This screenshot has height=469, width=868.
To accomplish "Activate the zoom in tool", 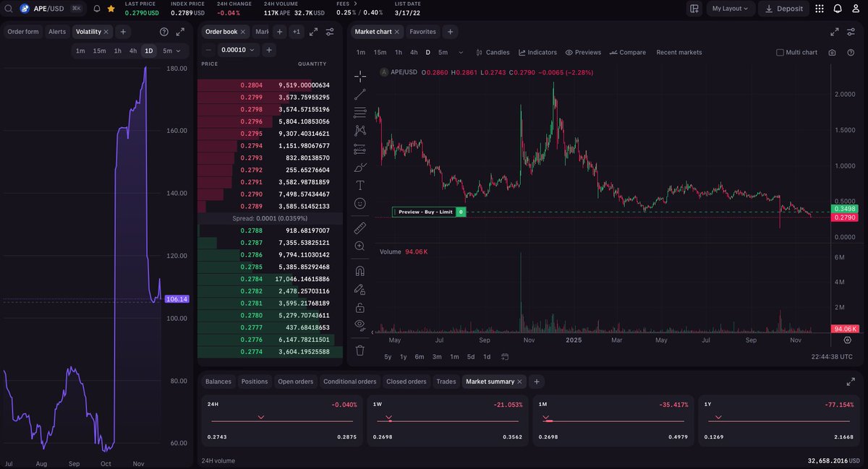I will [x=359, y=246].
